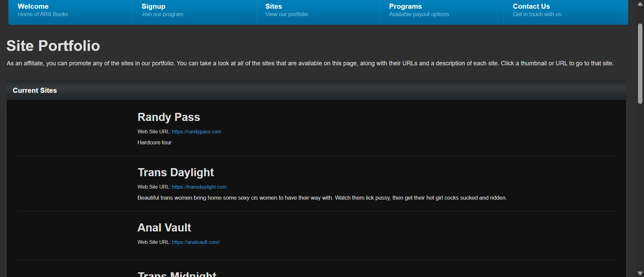Follow the analvault.com URL link
The height and width of the screenshot is (277, 644).
196,242
